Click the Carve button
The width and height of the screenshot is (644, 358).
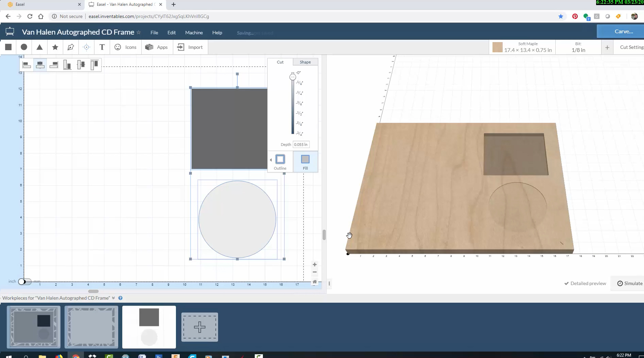pos(620,32)
